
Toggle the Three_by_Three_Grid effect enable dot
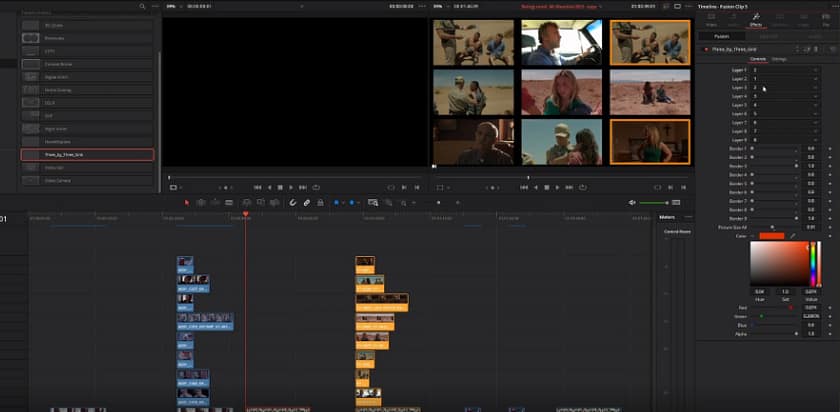pyautogui.click(x=706, y=49)
